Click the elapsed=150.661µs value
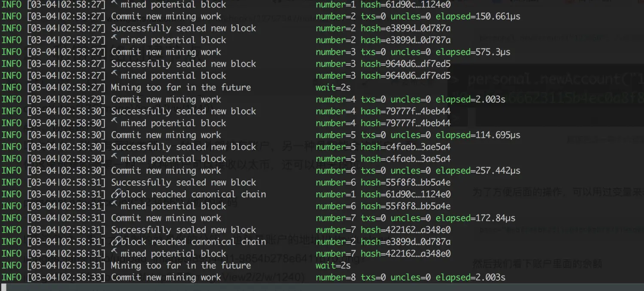The width and height of the screenshot is (644, 291). 478,16
